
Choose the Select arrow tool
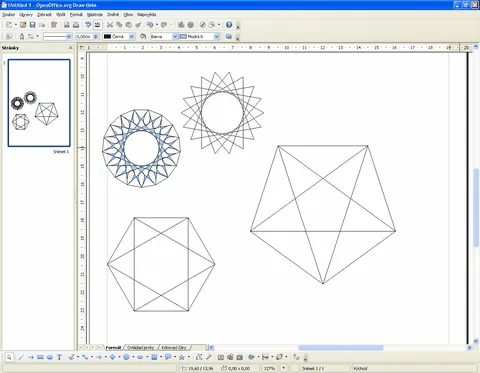[x=9, y=357]
